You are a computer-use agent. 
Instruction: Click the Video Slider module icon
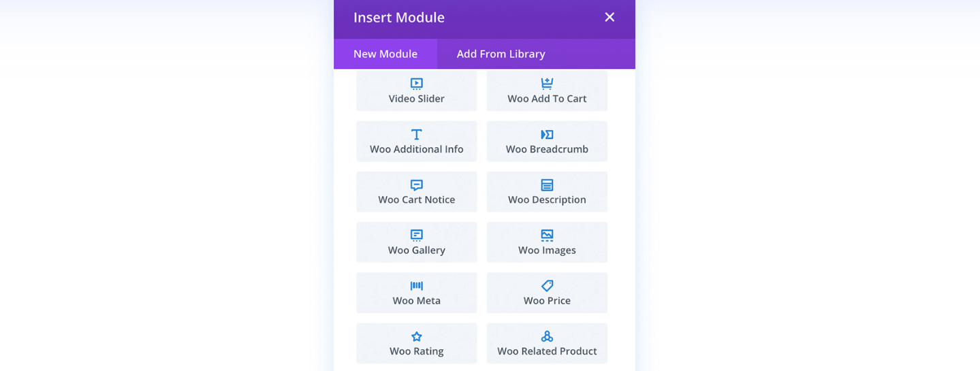tap(417, 84)
